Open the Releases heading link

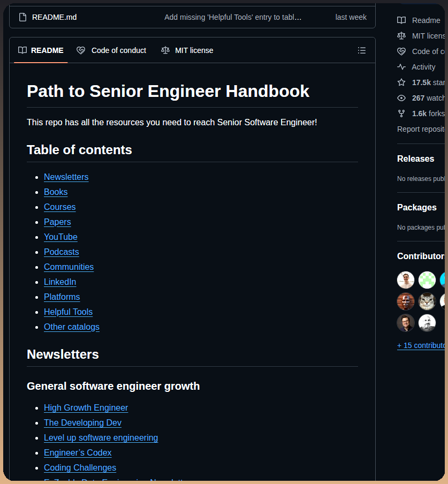(x=415, y=158)
